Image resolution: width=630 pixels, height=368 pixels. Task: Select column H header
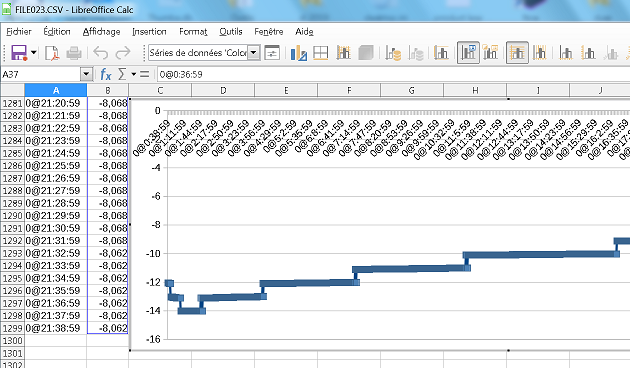(x=475, y=90)
